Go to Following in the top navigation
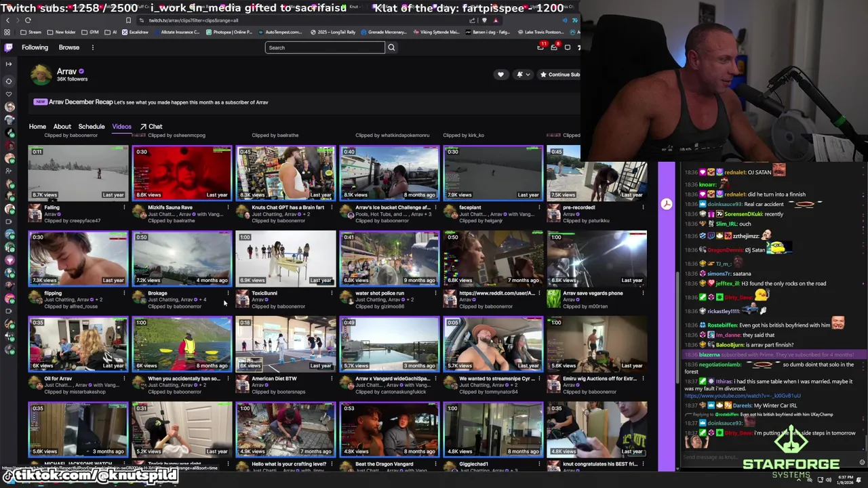Image resolution: width=868 pixels, height=488 pixels. (35, 47)
